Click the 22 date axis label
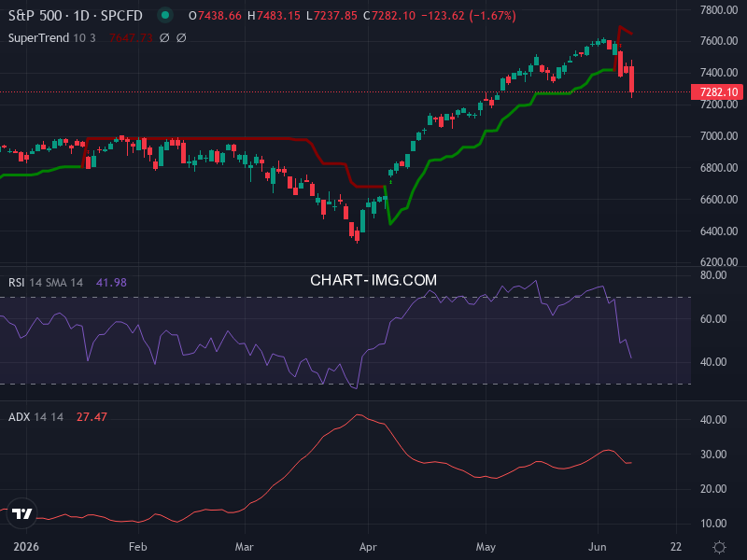Screen dimensions: 747x560 [676, 547]
